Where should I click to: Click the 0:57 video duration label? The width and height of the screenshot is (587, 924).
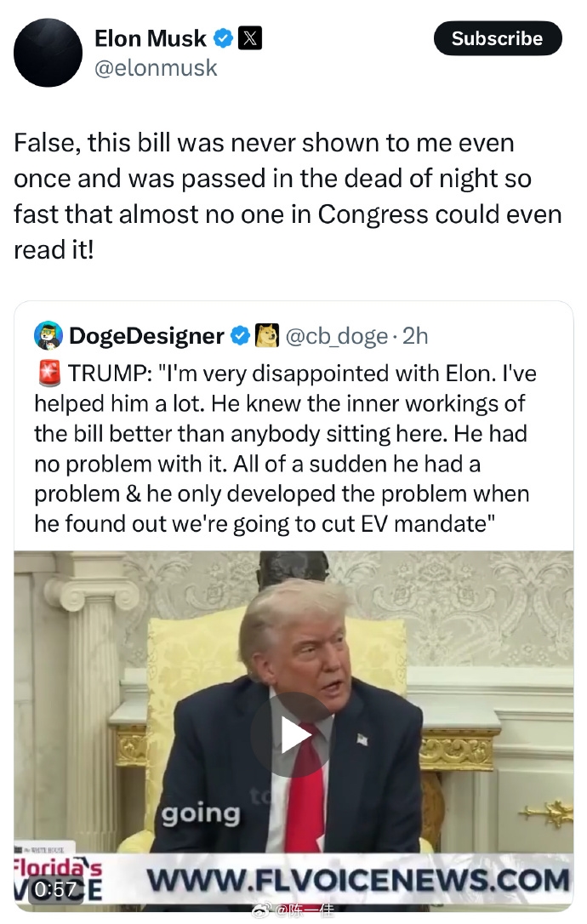coord(55,889)
